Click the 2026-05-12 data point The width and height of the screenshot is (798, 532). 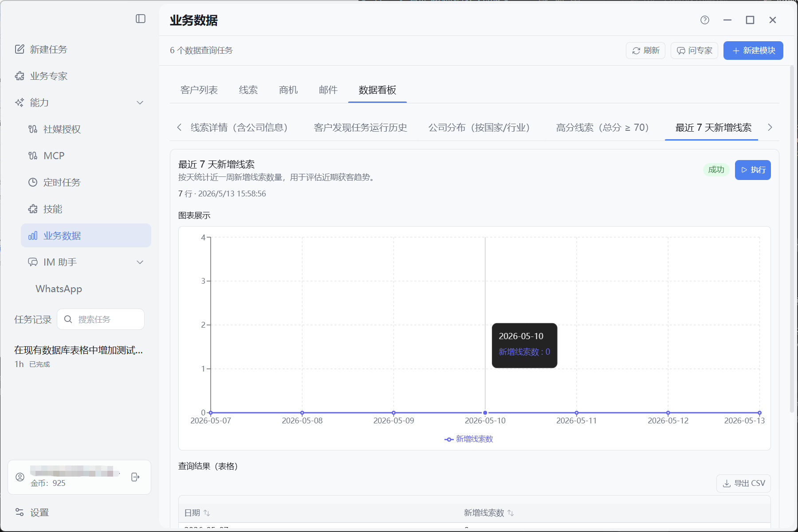pyautogui.click(x=668, y=413)
